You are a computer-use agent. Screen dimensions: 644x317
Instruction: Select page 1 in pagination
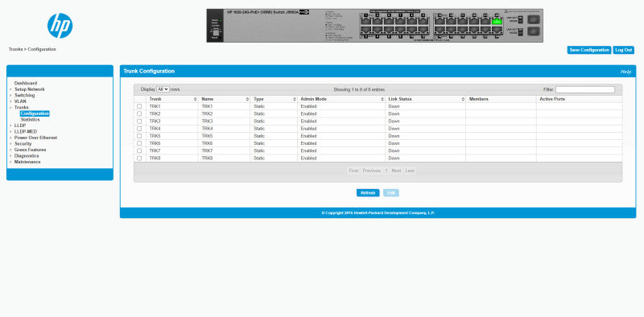[x=386, y=171]
